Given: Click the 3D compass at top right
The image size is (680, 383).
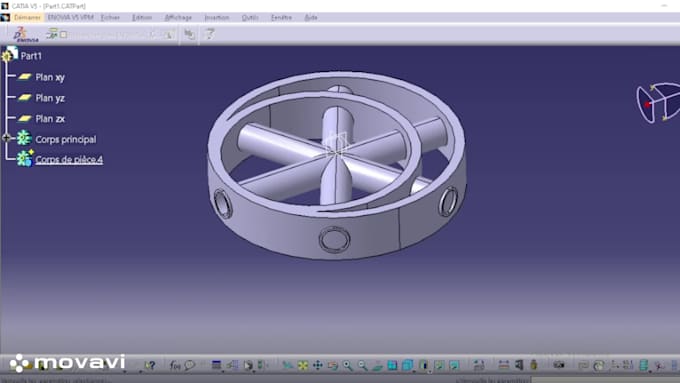Looking at the screenshot, I should click(658, 103).
